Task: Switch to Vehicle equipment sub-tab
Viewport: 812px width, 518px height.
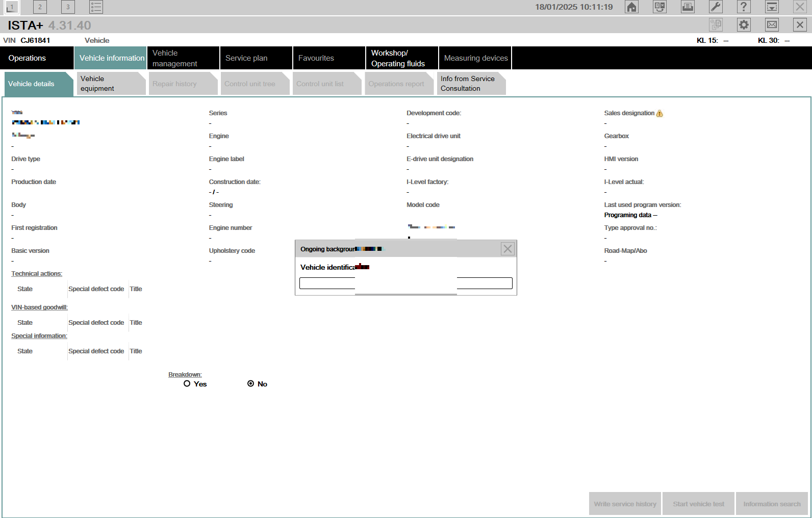Action: click(x=111, y=84)
